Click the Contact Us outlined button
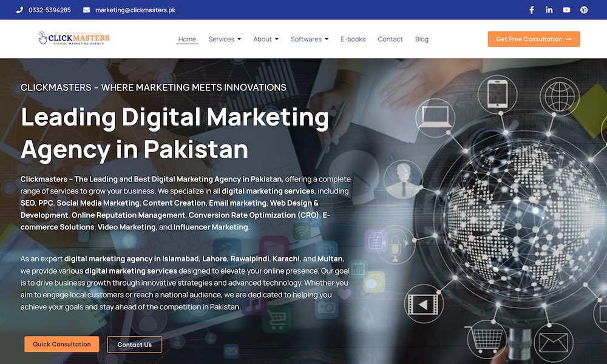Viewport: 607px width, 364px height. coord(134,345)
